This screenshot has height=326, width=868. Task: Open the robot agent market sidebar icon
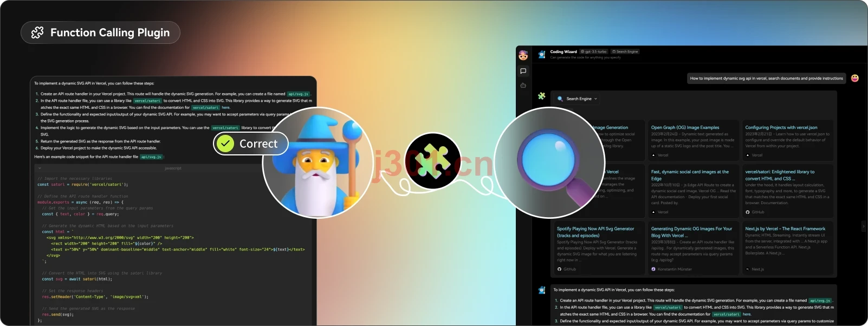(523, 86)
